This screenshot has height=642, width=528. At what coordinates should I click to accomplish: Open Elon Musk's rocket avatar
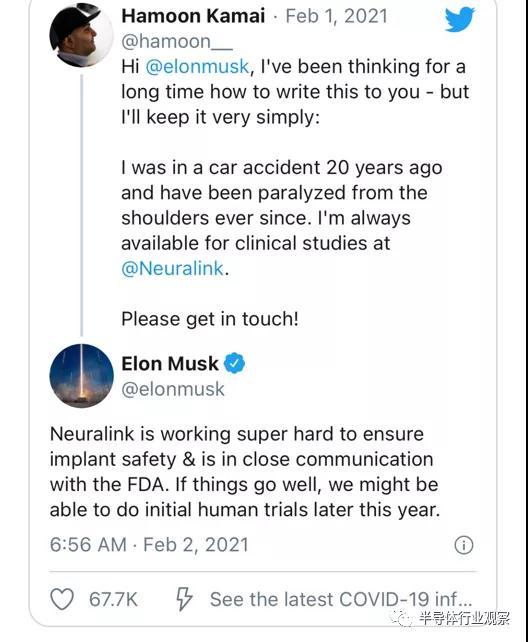81,375
